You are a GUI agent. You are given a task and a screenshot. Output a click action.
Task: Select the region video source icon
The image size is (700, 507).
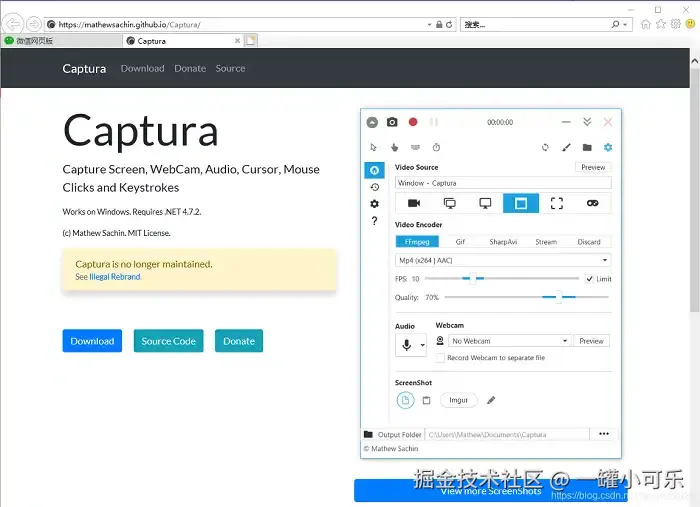557,203
